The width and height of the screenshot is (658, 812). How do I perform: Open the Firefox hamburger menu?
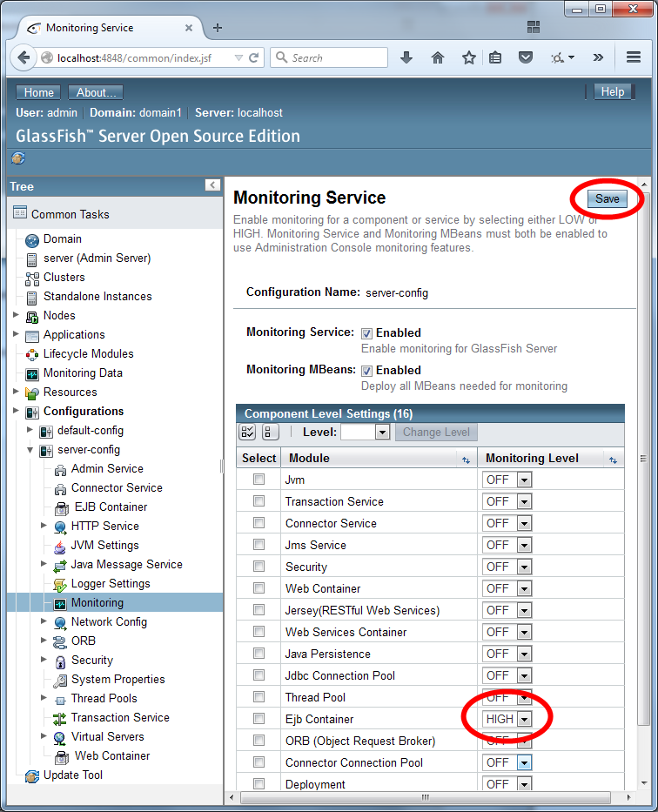[634, 57]
